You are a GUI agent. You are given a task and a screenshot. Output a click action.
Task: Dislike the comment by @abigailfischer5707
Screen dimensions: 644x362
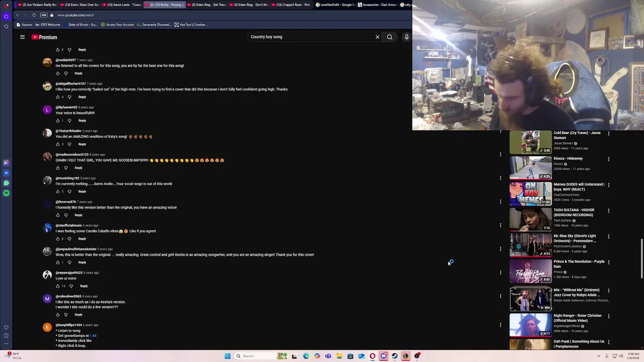69,97
